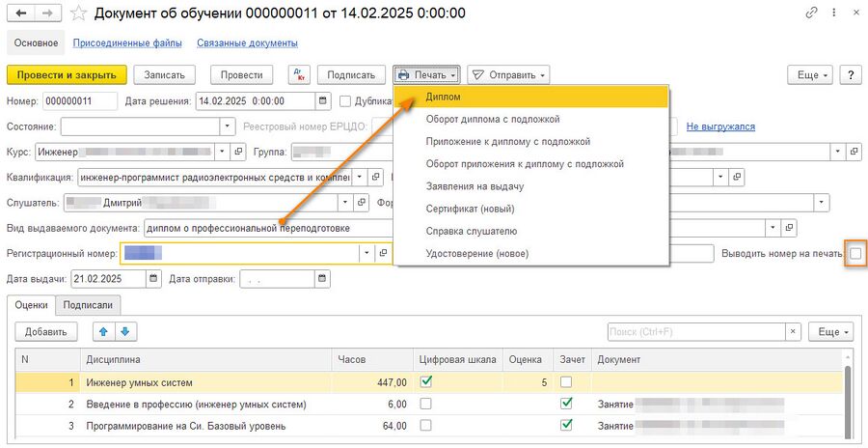Expand the Курс dropdown arrow
868x448 pixels.
click(x=223, y=151)
